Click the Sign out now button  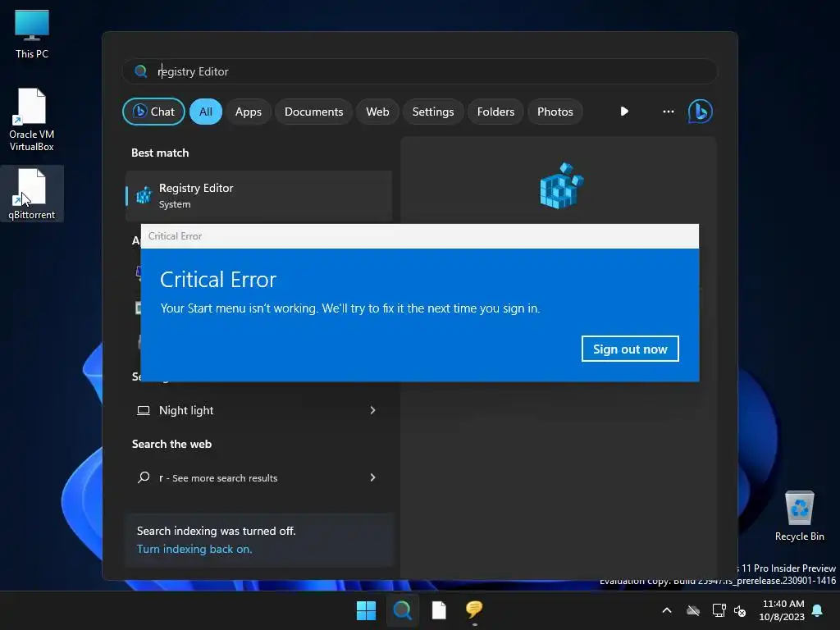pyautogui.click(x=630, y=349)
